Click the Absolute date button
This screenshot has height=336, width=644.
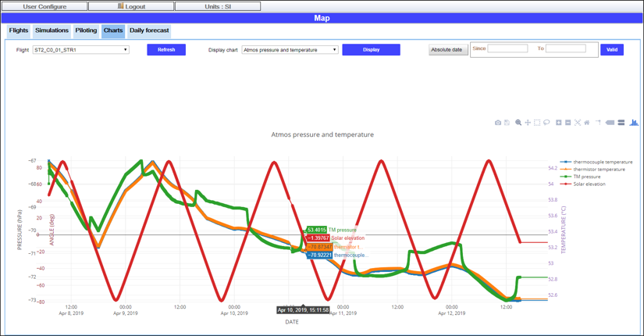coord(447,50)
